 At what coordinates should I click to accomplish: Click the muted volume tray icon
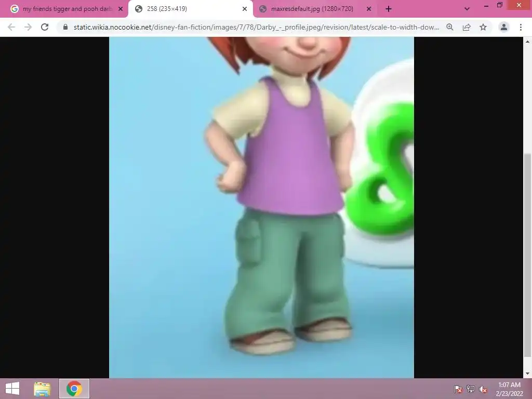coord(483,389)
